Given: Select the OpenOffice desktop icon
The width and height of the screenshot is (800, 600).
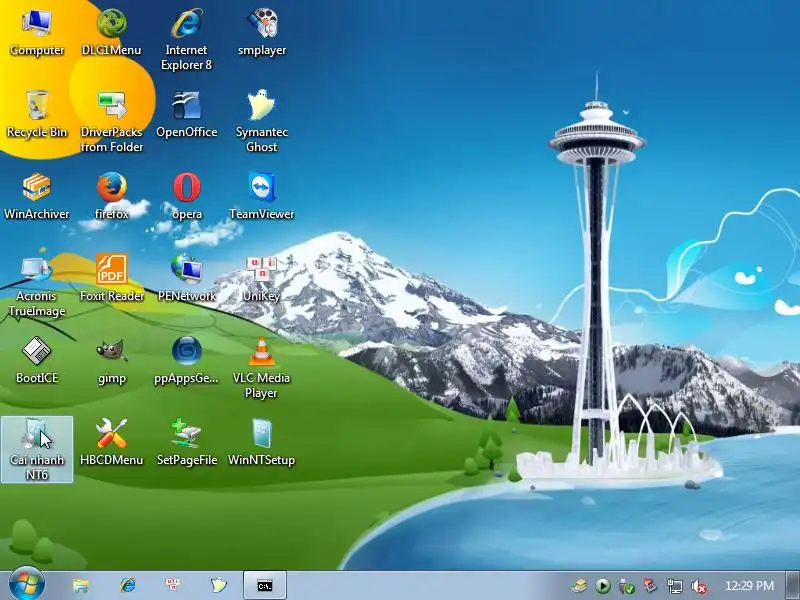Looking at the screenshot, I should (x=186, y=114).
